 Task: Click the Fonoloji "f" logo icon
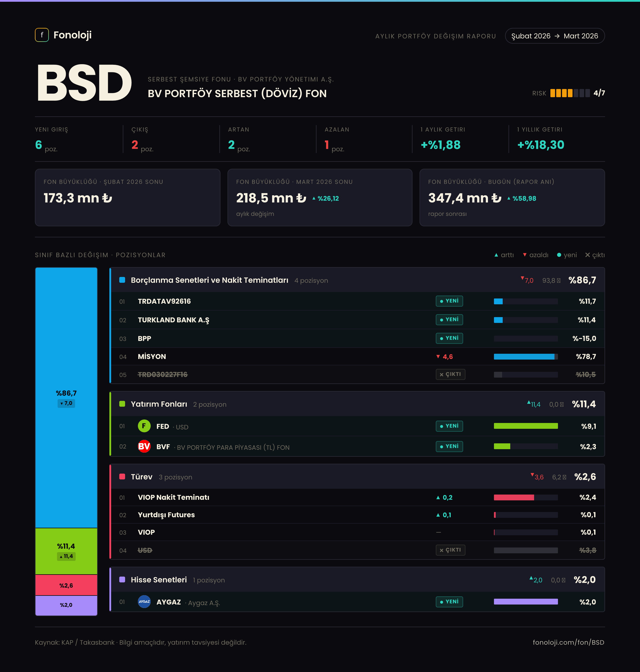(42, 35)
